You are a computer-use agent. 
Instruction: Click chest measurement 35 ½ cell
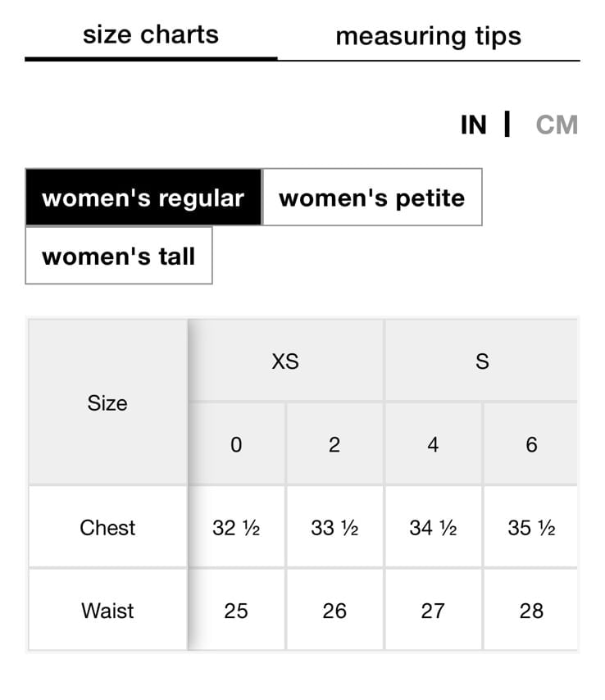pyautogui.click(x=531, y=527)
